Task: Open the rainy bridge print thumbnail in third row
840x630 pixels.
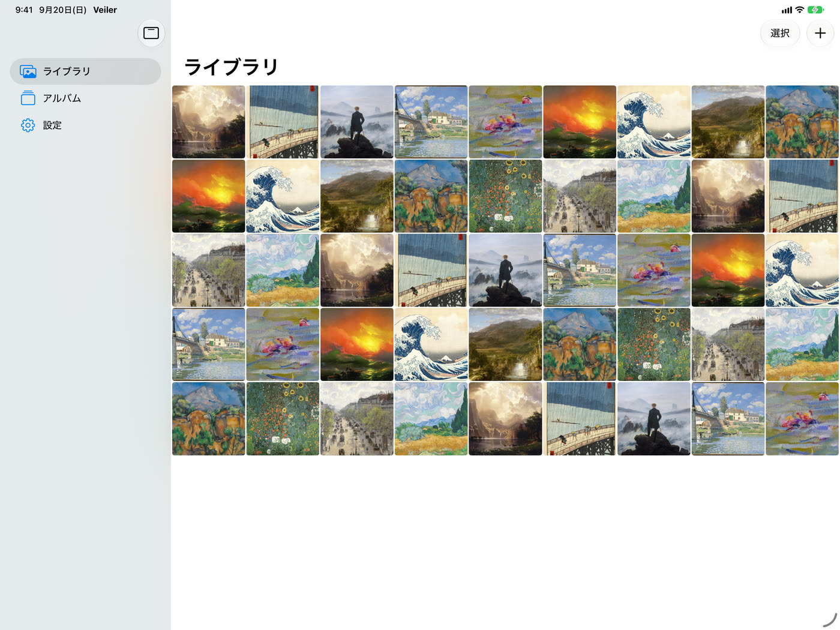Action: click(x=431, y=271)
